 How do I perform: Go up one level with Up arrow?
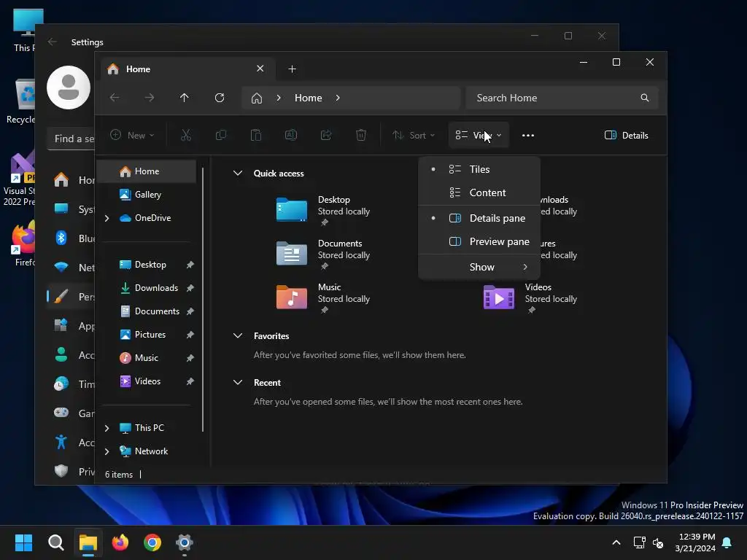pos(185,98)
